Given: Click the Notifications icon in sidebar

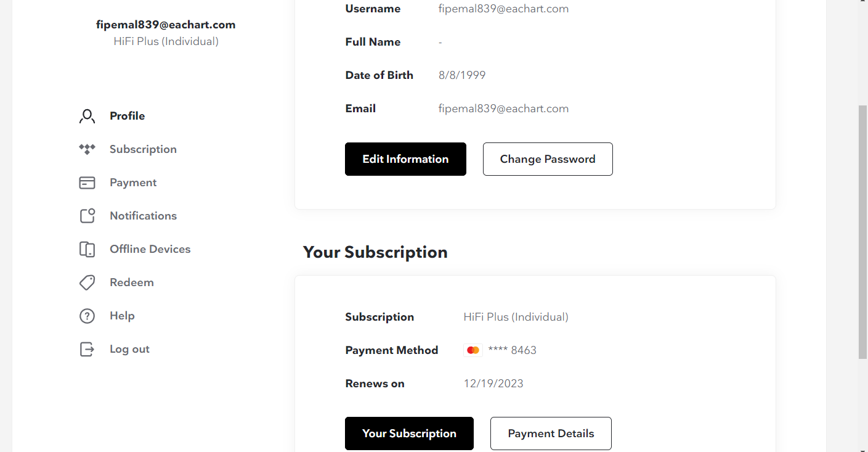Looking at the screenshot, I should click(x=87, y=216).
